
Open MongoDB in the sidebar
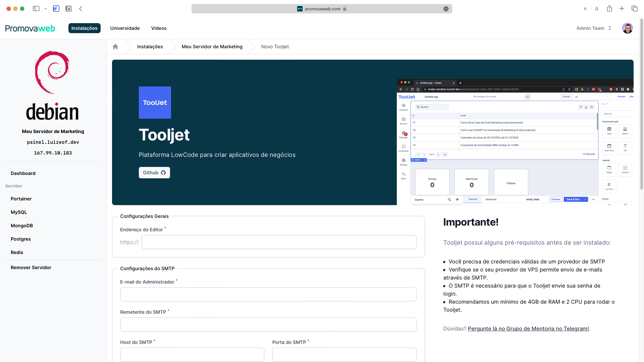tap(22, 226)
